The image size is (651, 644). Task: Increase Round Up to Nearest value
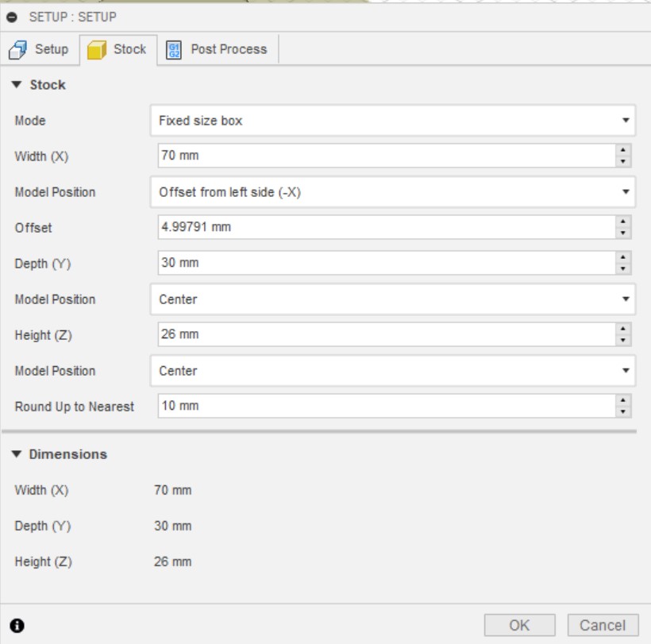click(x=624, y=400)
